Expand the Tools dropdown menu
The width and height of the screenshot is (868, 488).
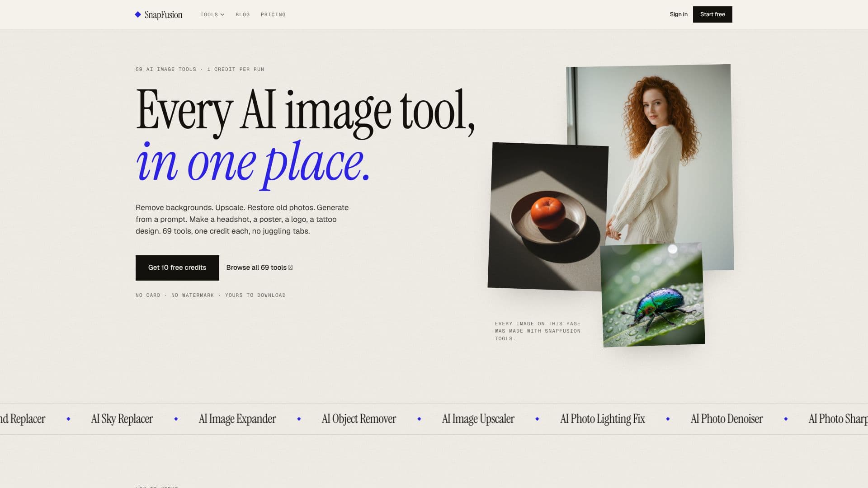coord(212,14)
